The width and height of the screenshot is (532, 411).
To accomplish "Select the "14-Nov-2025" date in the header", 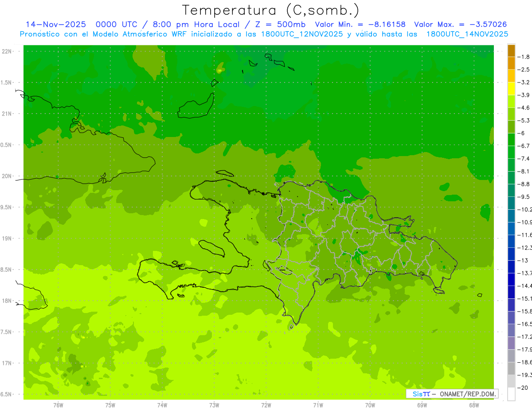I will (56, 24).
